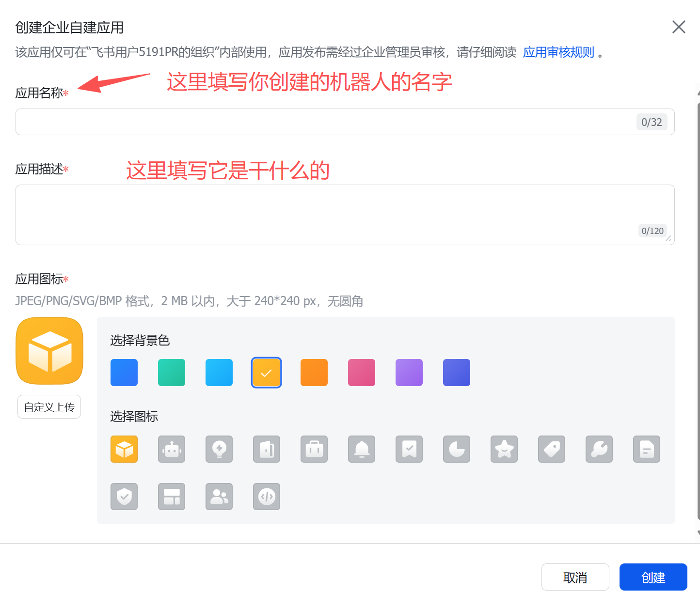Click the 创建 button to create the app

click(x=653, y=577)
